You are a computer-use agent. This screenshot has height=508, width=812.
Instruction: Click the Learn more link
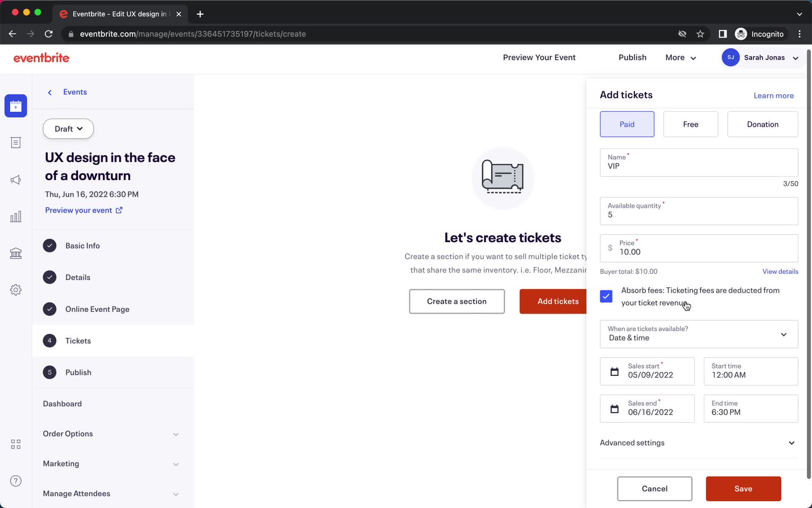774,96
